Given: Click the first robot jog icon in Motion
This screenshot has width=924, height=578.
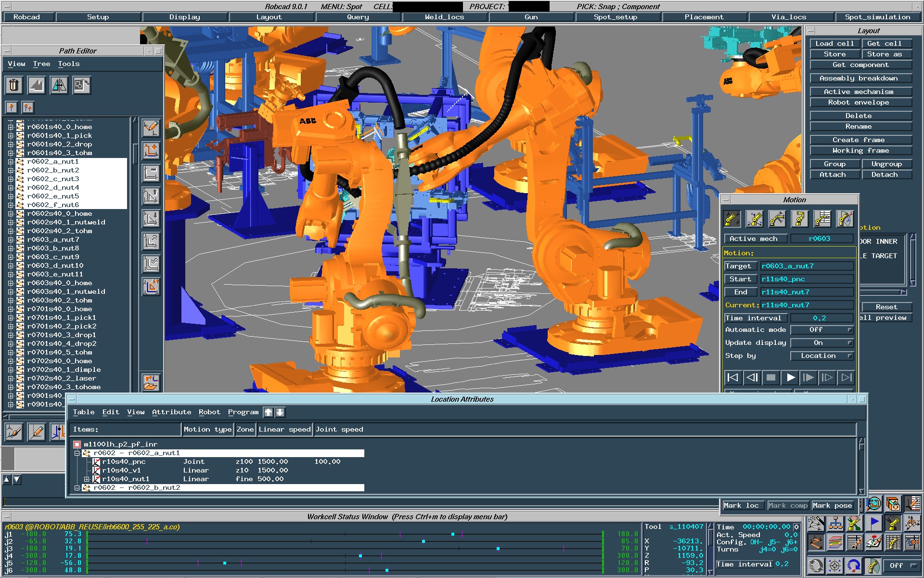Looking at the screenshot, I should tap(732, 219).
